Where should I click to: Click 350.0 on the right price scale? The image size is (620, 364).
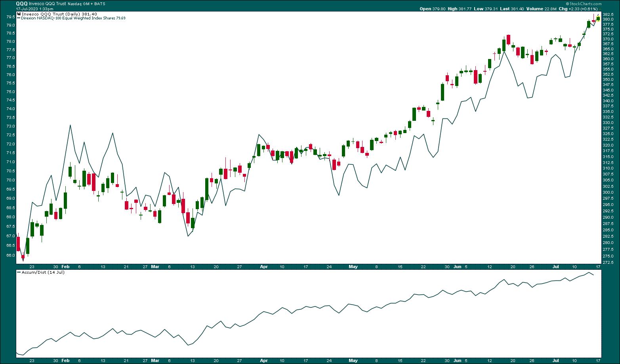(x=609, y=79)
